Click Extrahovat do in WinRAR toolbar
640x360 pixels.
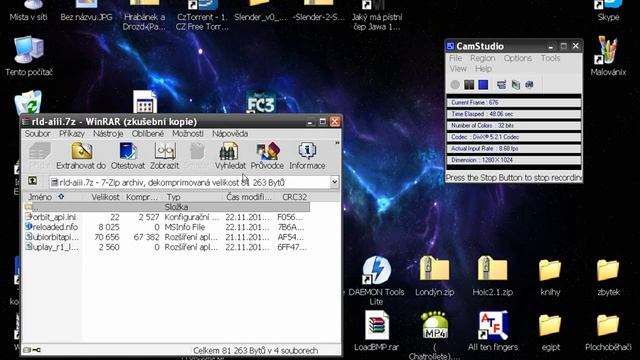point(81,156)
